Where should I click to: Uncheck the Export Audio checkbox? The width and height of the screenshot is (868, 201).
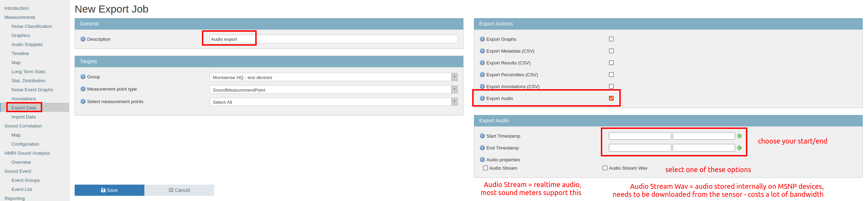(x=611, y=98)
